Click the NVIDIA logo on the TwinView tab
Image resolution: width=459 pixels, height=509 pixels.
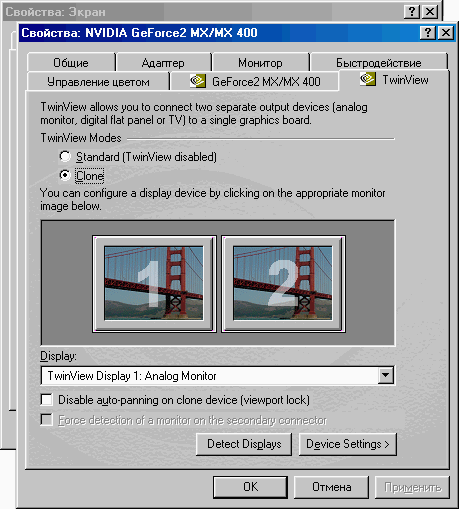(368, 79)
